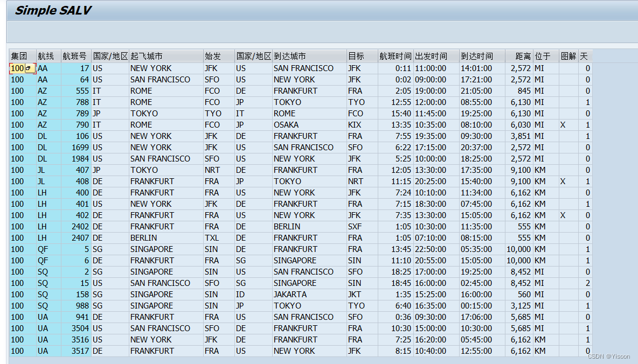
Task: Click the arrival time 00:15:00 cell
Action: 482,306
